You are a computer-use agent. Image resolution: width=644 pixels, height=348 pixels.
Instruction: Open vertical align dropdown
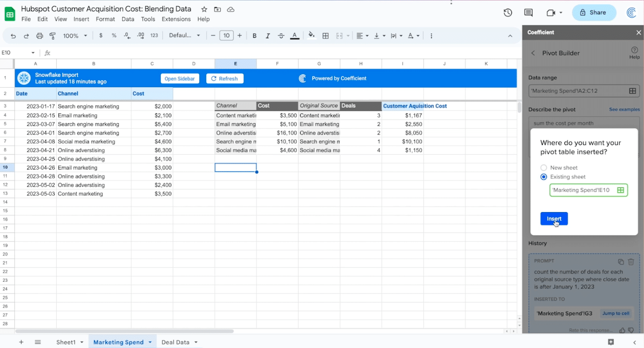click(379, 35)
